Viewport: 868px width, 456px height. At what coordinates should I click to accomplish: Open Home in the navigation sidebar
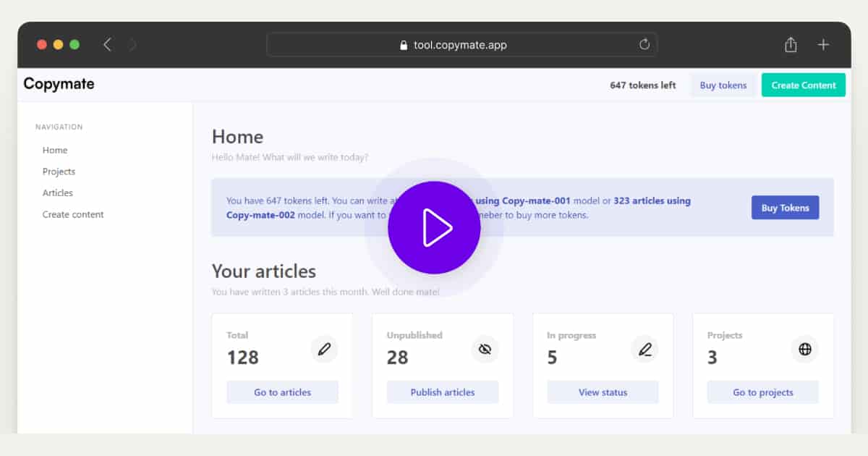click(55, 151)
